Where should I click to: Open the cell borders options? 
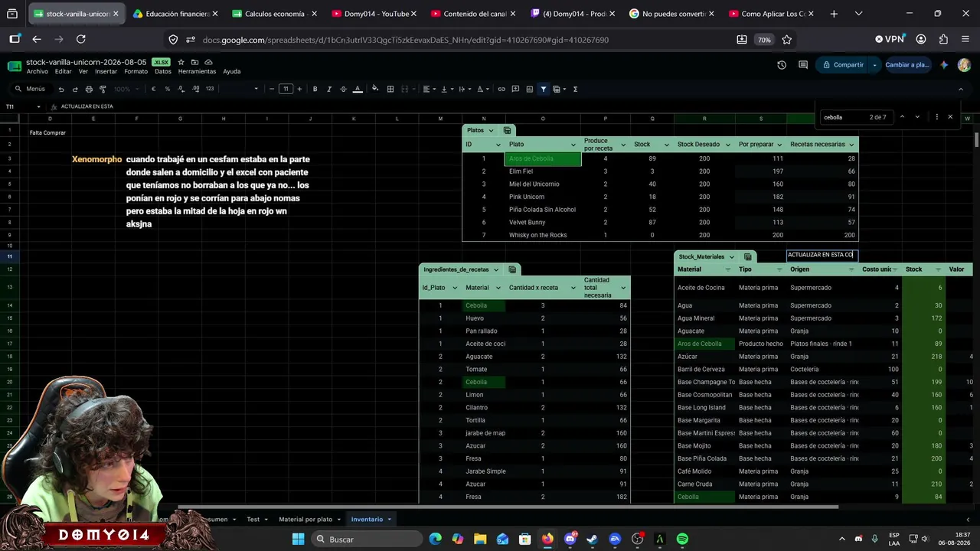[x=390, y=89]
